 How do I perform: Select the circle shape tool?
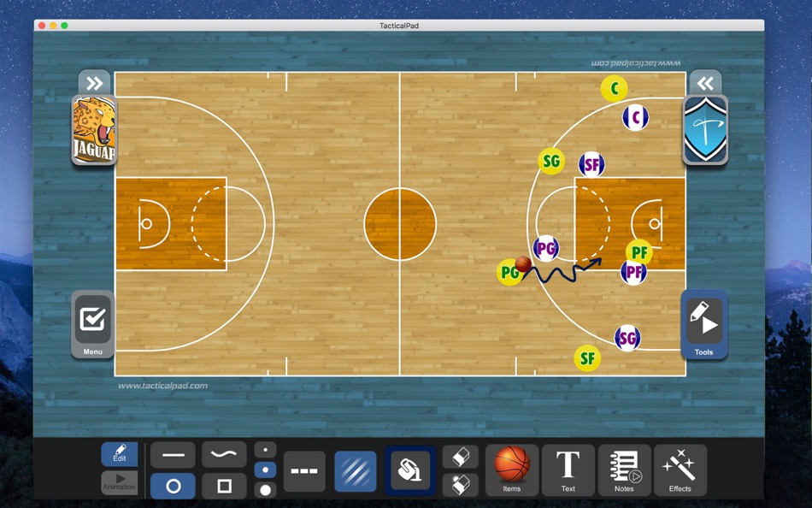172,486
